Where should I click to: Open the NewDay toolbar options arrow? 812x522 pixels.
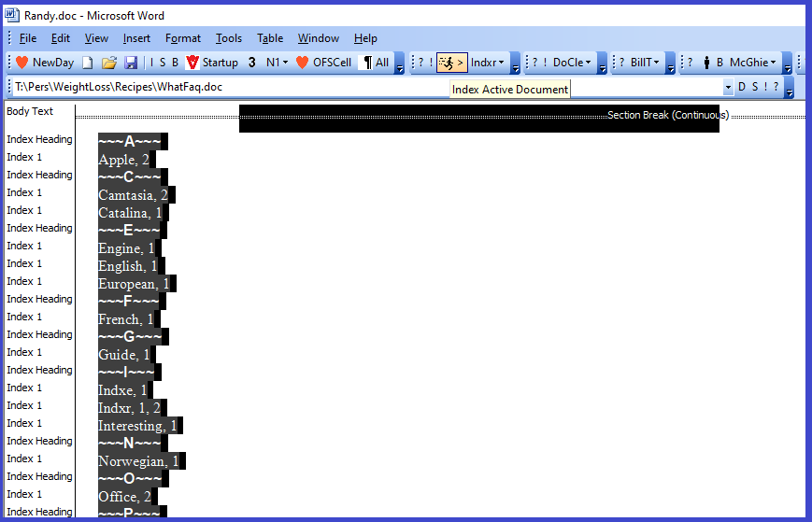(x=399, y=63)
